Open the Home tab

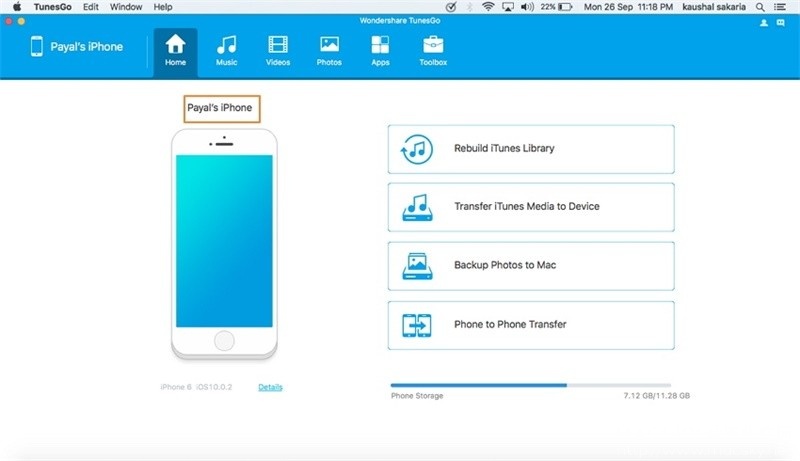pos(175,51)
